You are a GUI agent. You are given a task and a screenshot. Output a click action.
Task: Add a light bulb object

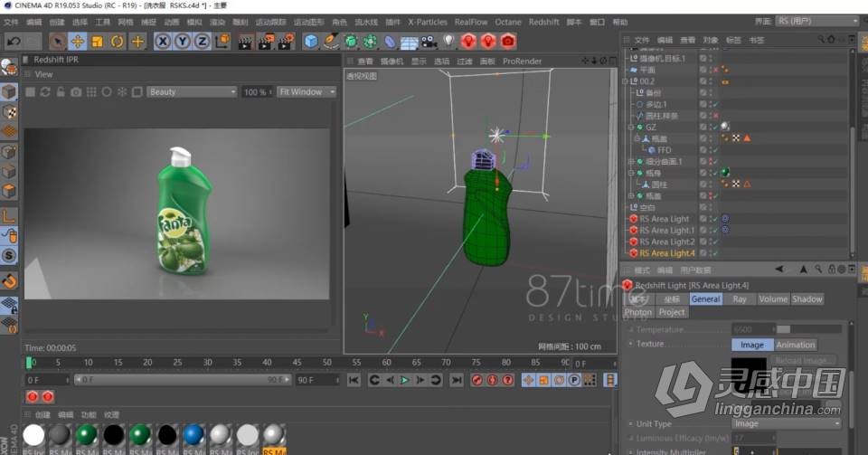(449, 41)
